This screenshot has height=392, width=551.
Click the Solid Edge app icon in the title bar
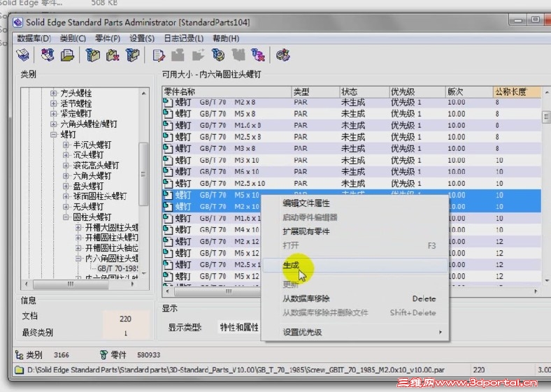click(18, 22)
